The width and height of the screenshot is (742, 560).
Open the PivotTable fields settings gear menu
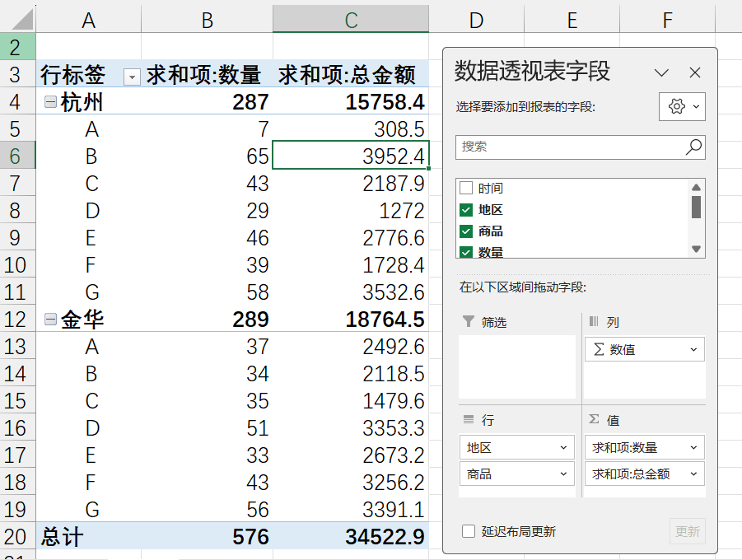(x=682, y=106)
